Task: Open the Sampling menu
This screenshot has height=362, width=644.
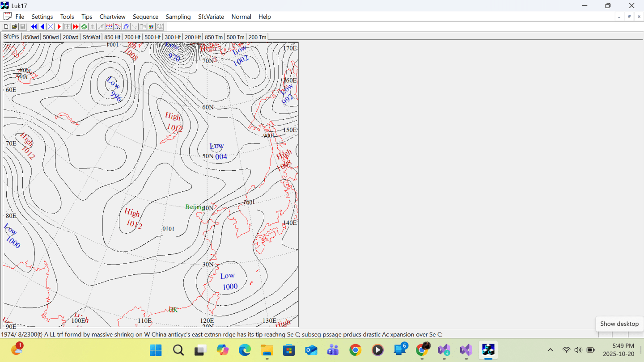Action: [x=178, y=17]
